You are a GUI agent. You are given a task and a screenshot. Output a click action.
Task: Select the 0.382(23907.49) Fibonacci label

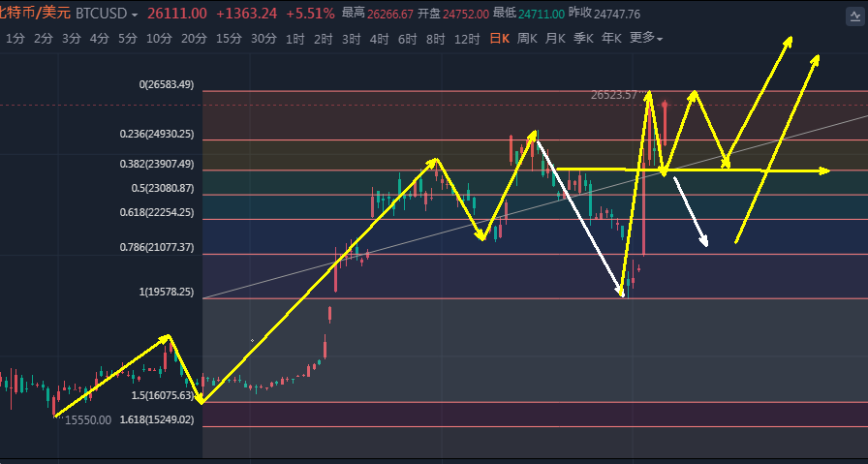click(157, 164)
